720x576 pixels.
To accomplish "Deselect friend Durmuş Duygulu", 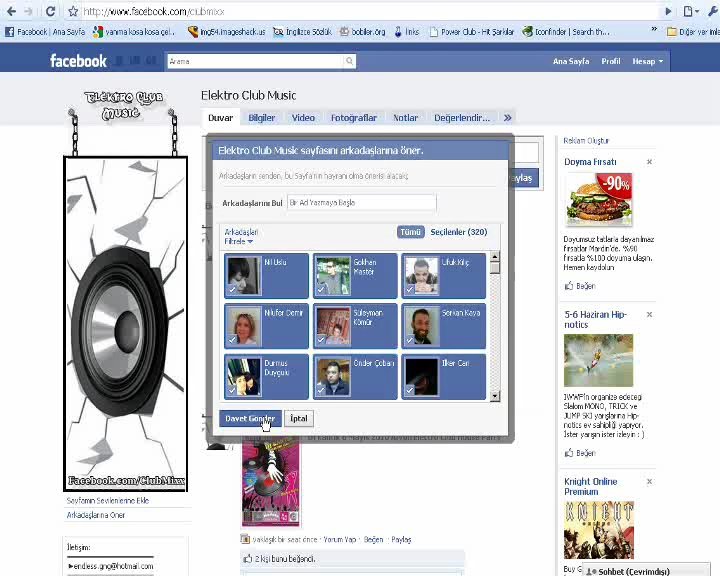I will pos(266,376).
